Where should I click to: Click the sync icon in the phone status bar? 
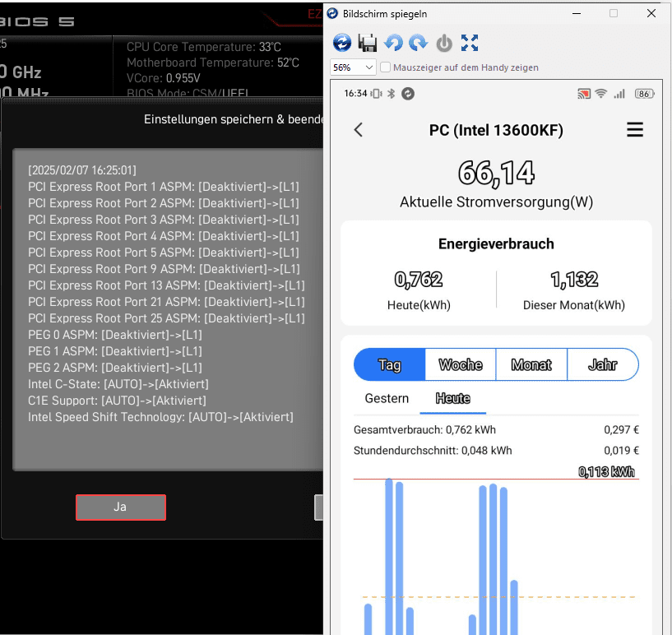[x=408, y=94]
